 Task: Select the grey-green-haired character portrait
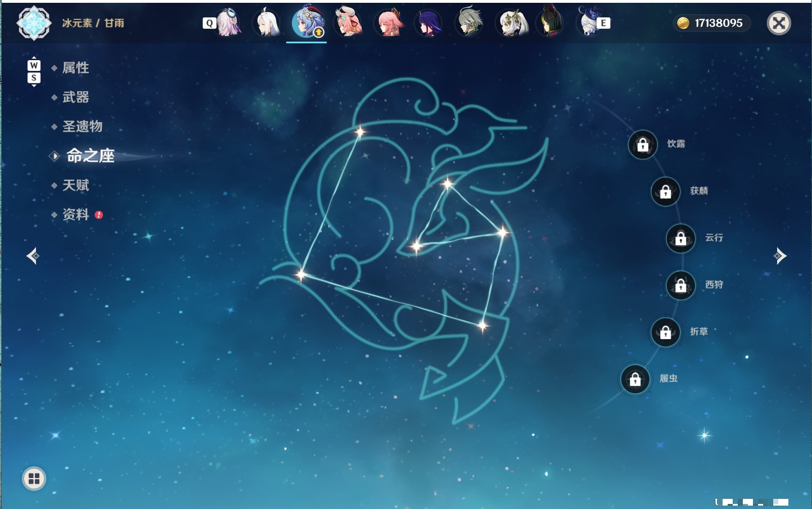(x=470, y=23)
